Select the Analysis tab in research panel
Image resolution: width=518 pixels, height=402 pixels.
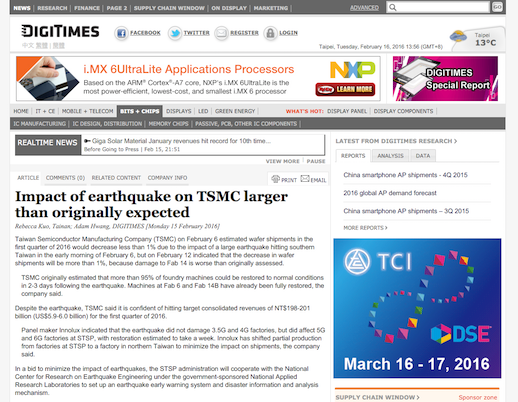coord(390,156)
